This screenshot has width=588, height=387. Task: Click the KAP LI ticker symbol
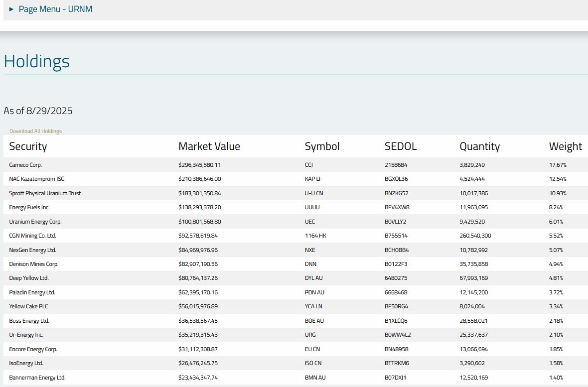click(x=312, y=179)
